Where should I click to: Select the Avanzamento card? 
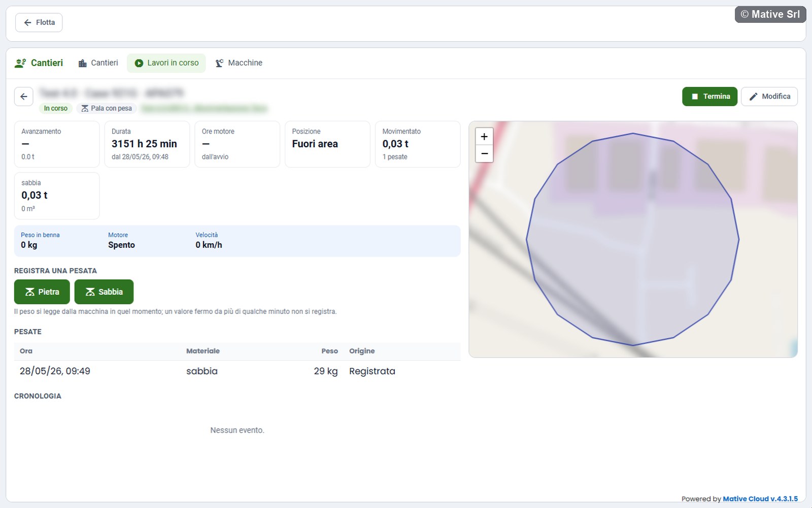coord(57,144)
